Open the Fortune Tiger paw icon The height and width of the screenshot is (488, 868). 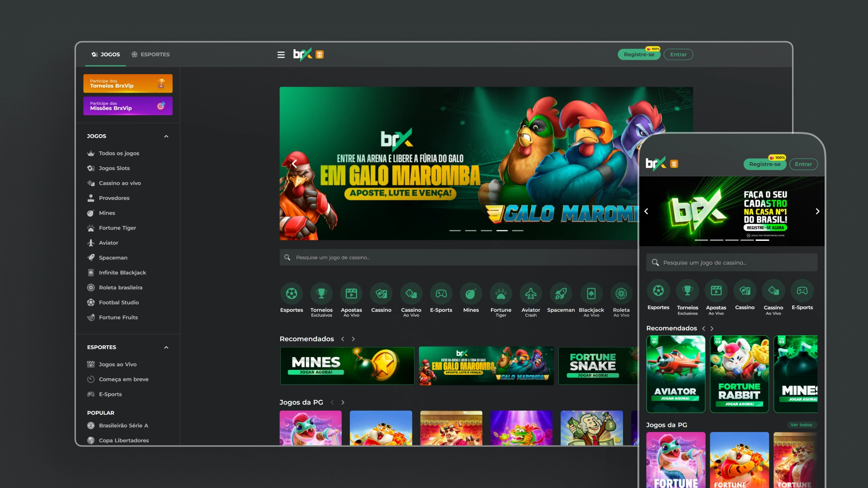(500, 294)
